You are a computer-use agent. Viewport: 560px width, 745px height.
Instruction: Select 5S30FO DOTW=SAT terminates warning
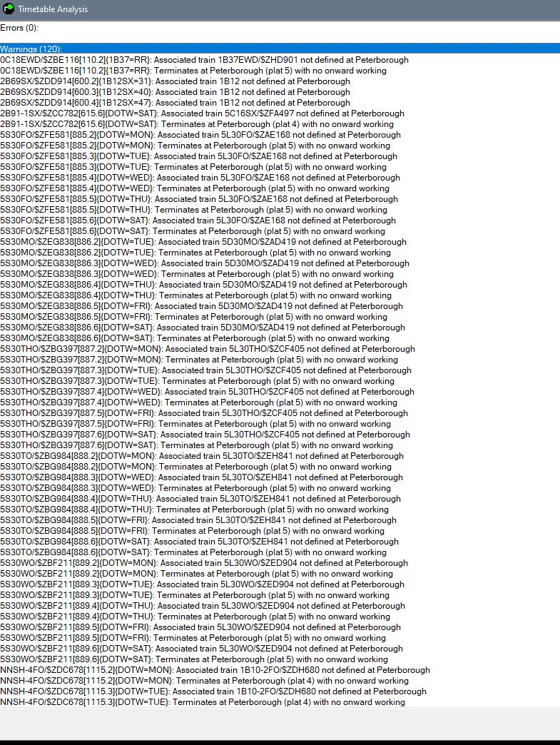[193, 231]
